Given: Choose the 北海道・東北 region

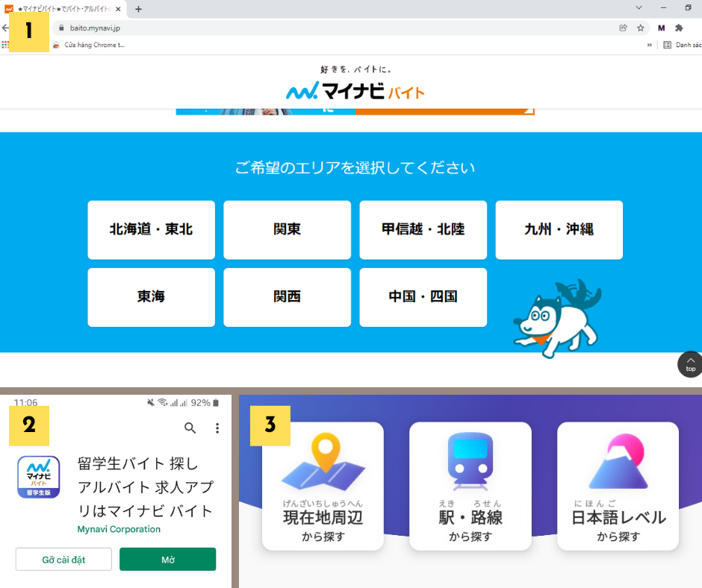Looking at the screenshot, I should (151, 230).
